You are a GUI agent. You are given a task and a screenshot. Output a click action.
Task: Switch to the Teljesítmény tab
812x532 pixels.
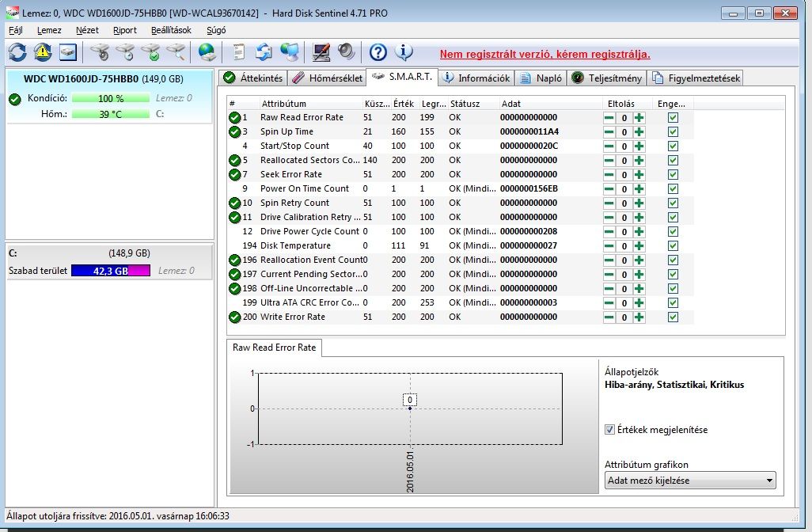607,78
